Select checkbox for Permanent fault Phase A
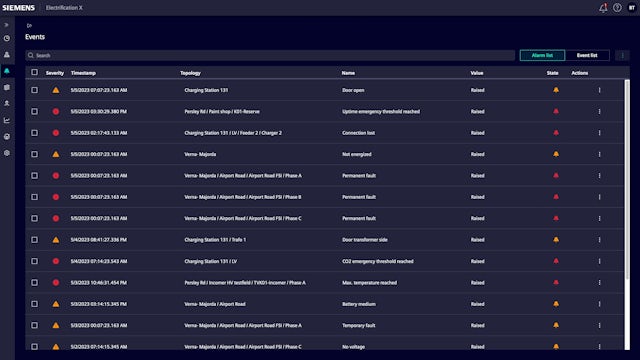Screen dimensions: 640x360 tap(34, 176)
